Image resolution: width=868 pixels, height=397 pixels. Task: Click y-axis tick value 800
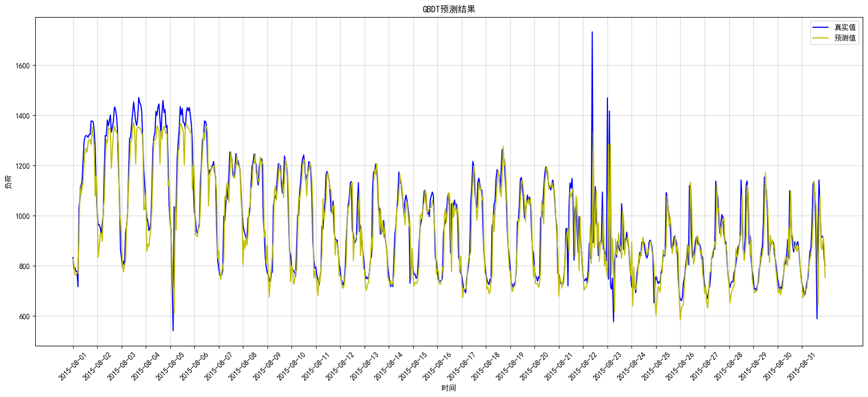pos(24,266)
